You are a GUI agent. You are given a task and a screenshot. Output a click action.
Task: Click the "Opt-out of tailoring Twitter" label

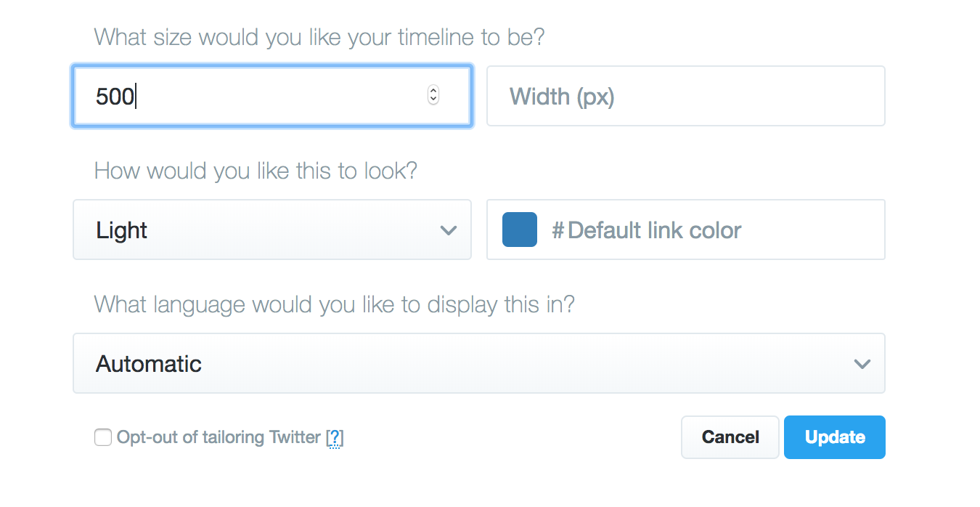click(219, 437)
